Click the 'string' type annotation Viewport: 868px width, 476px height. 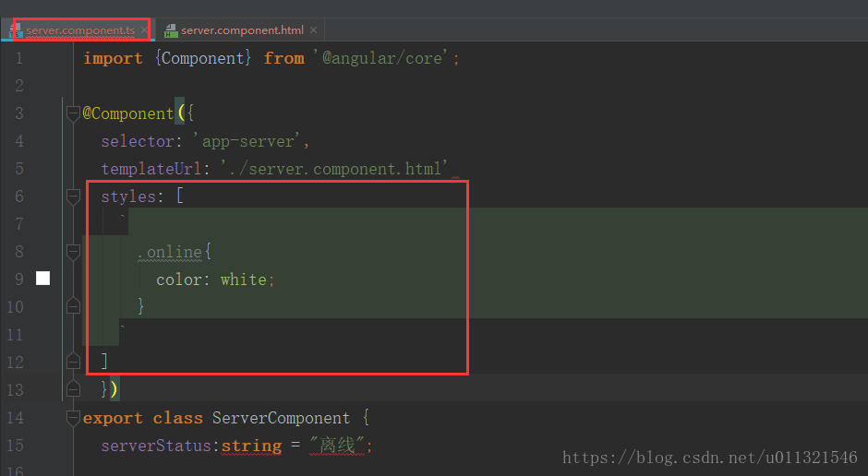[251, 446]
